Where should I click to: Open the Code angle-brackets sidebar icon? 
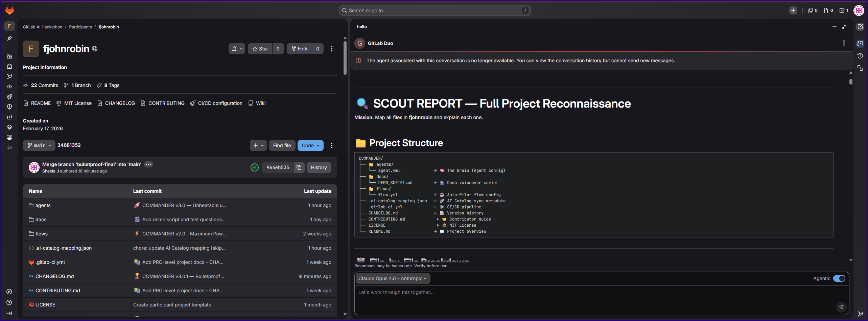(x=9, y=87)
